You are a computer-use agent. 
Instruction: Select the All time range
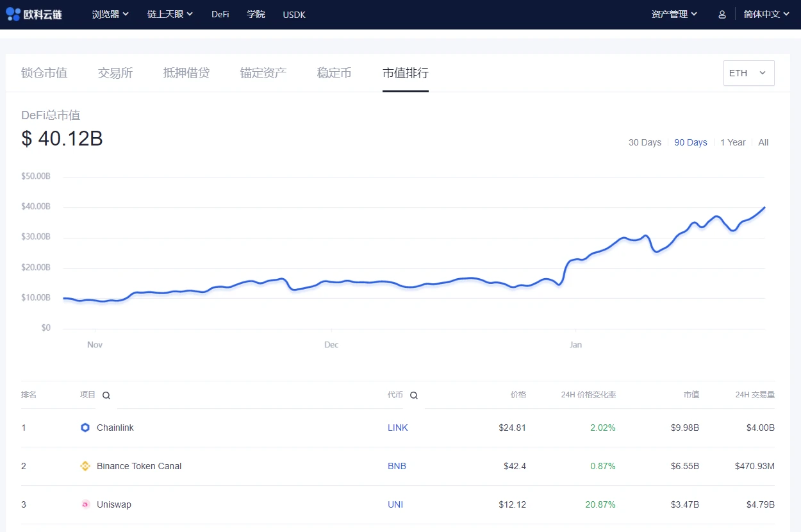[x=763, y=142]
